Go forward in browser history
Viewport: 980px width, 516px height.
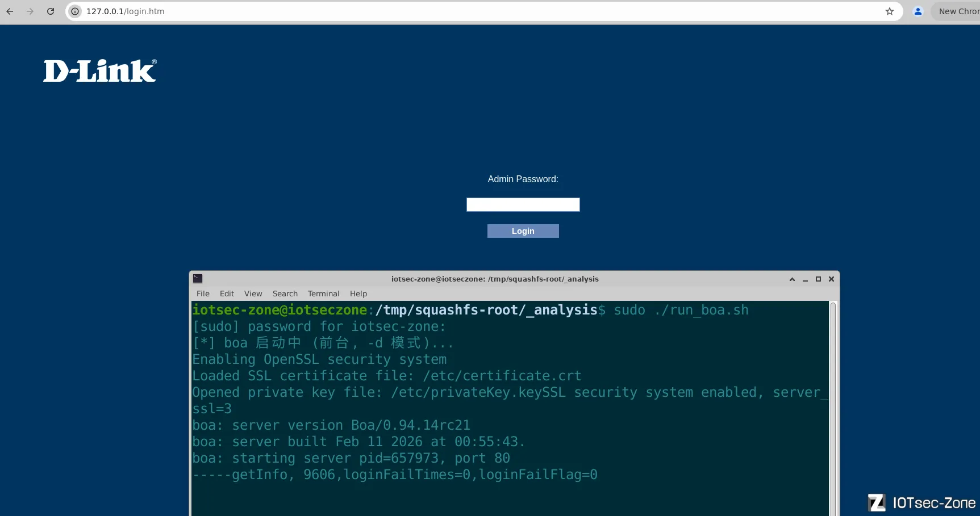[x=30, y=11]
